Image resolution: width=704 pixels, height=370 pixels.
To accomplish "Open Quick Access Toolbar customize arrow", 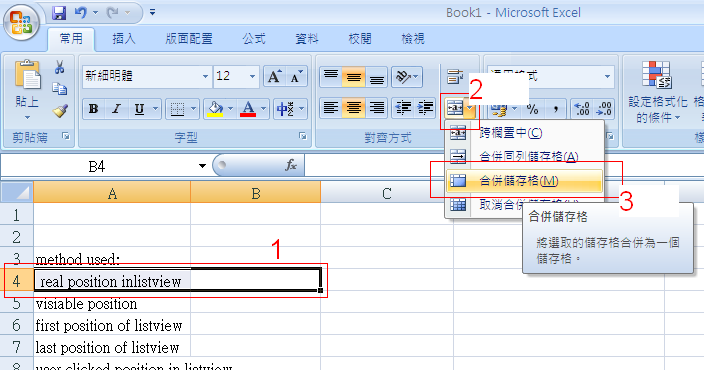I will click(x=152, y=13).
